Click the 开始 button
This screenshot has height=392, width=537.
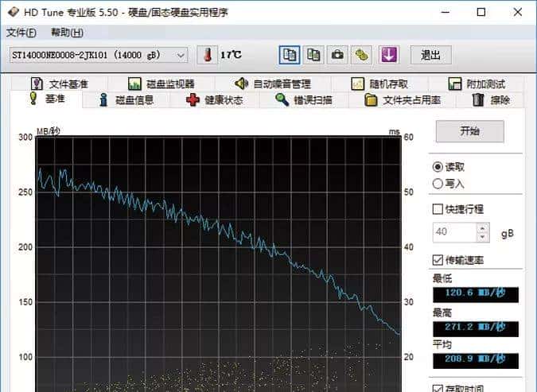[469, 131]
